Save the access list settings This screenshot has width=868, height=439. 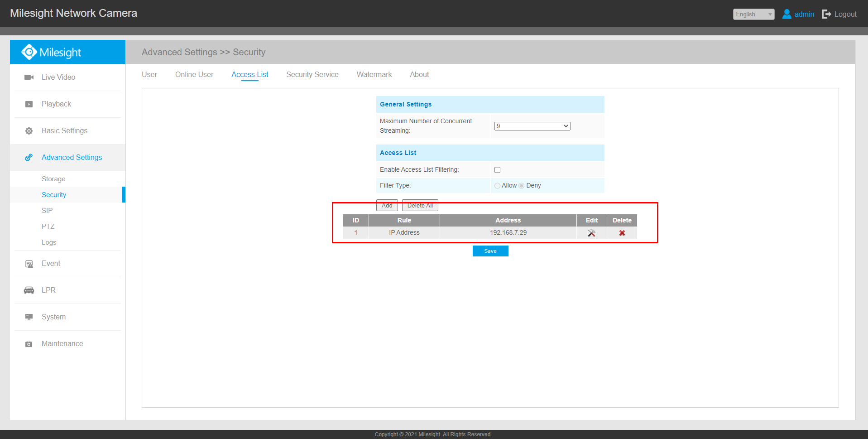pyautogui.click(x=490, y=251)
